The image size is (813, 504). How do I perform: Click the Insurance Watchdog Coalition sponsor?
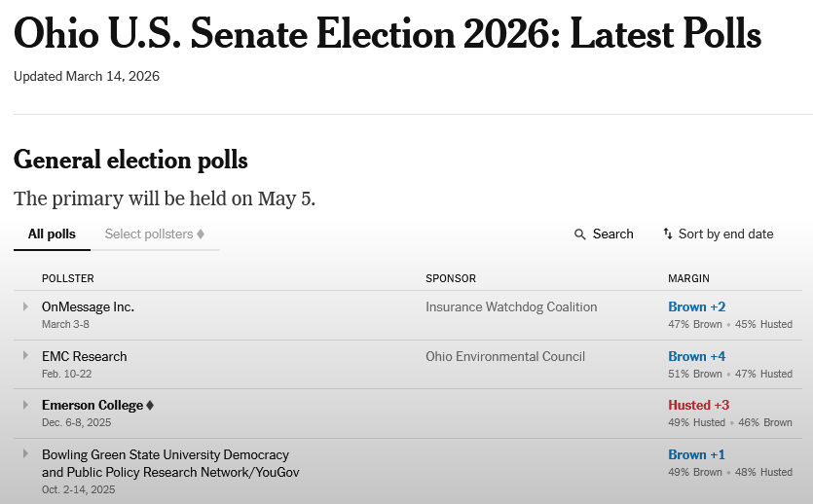click(x=511, y=306)
